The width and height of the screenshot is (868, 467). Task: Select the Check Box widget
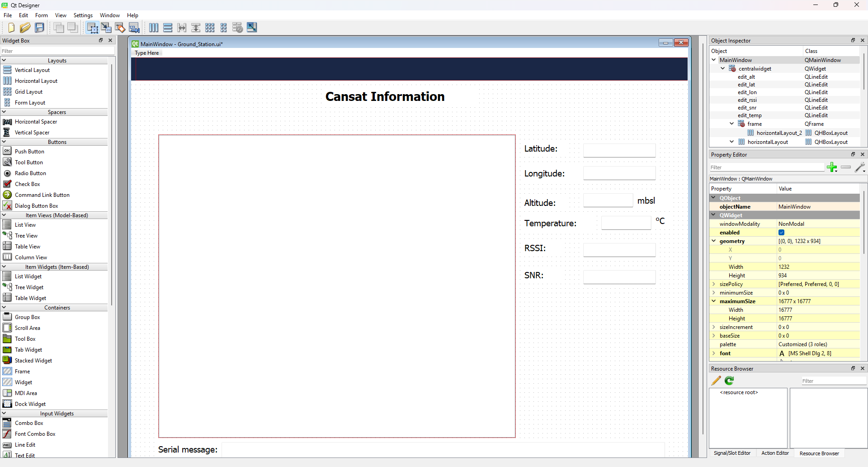pyautogui.click(x=27, y=184)
